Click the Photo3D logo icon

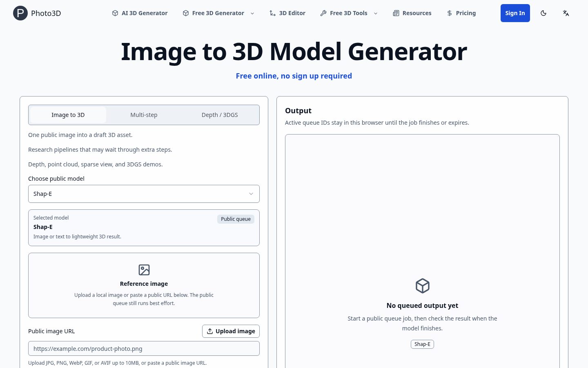[x=20, y=13]
